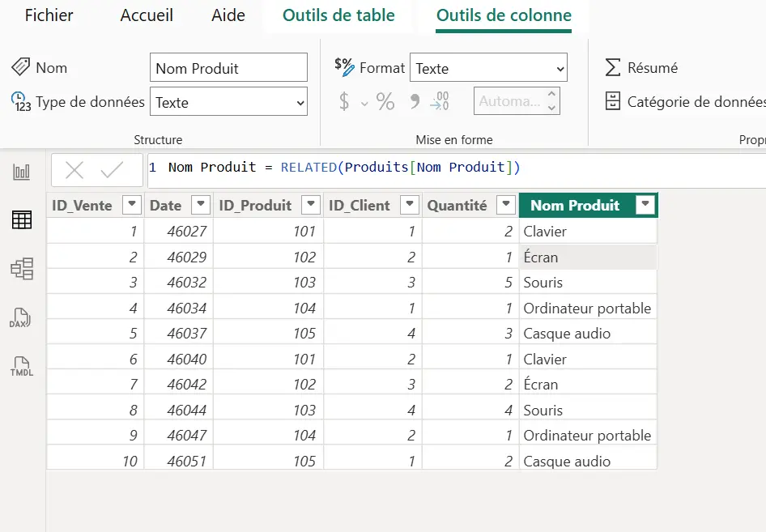Click the Type de données icon
Screen dimensions: 766x532
(x=21, y=101)
